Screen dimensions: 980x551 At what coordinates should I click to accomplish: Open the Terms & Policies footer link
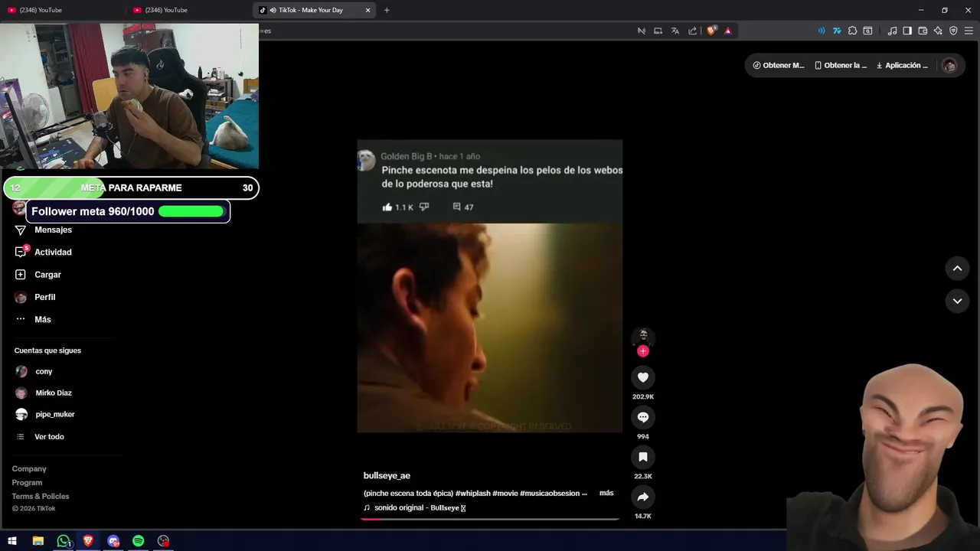coord(41,496)
